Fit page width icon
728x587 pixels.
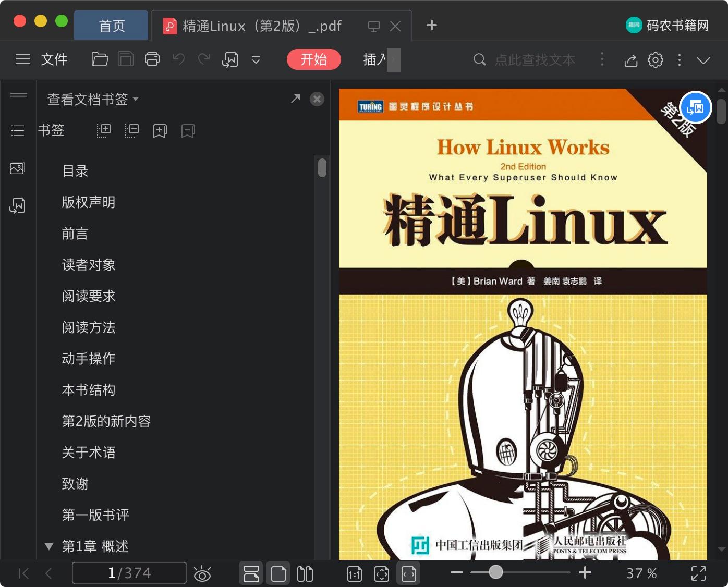(x=409, y=574)
